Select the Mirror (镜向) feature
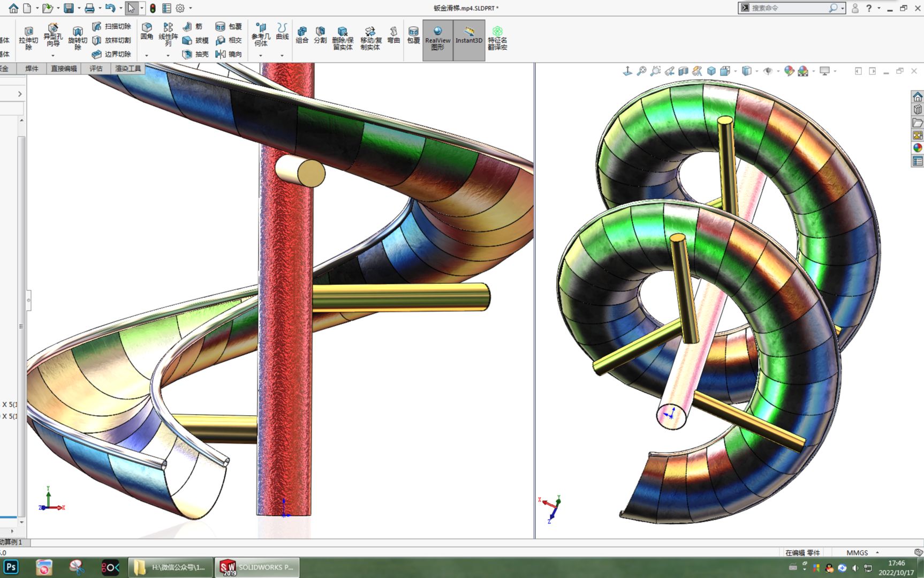Screen dimensions: 924x578 [x=229, y=54]
